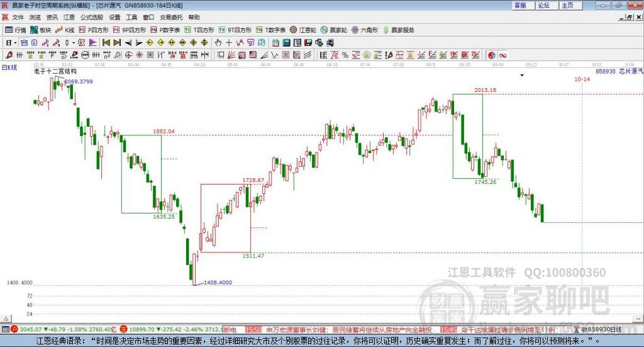This screenshot has height=347, width=644.
Task: Switch to K线 chart view
Action: point(65,30)
